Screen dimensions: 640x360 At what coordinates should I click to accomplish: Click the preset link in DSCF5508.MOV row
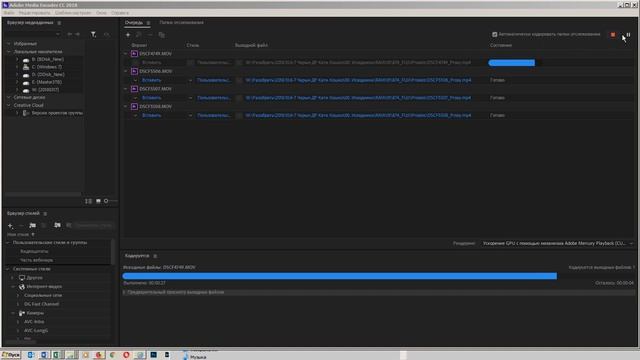coord(214,116)
